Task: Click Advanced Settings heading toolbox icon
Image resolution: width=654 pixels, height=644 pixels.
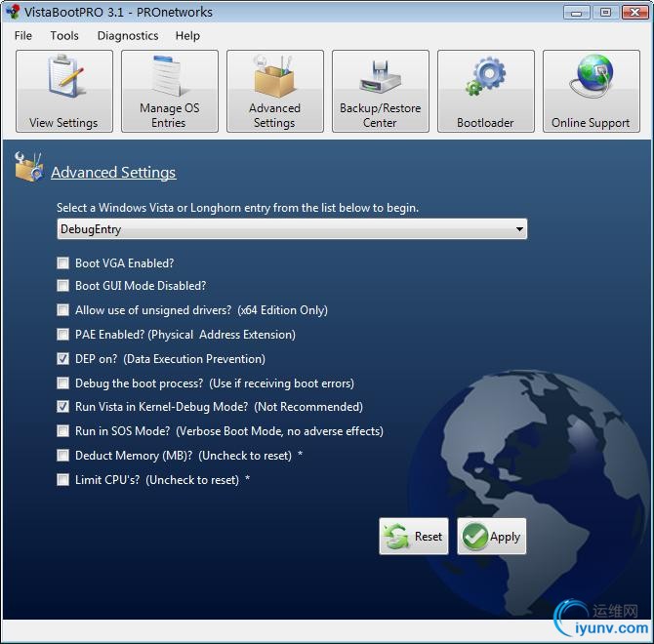Action: 28,167
